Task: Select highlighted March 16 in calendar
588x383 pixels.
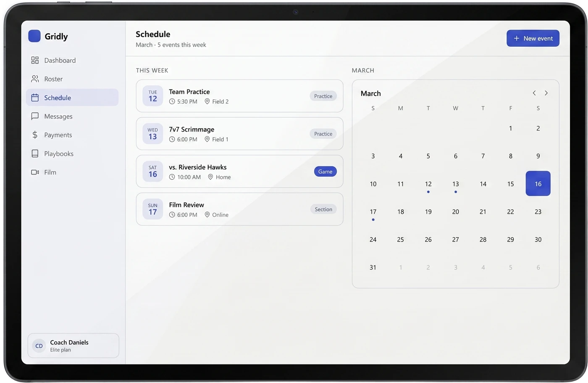Action: 538,184
